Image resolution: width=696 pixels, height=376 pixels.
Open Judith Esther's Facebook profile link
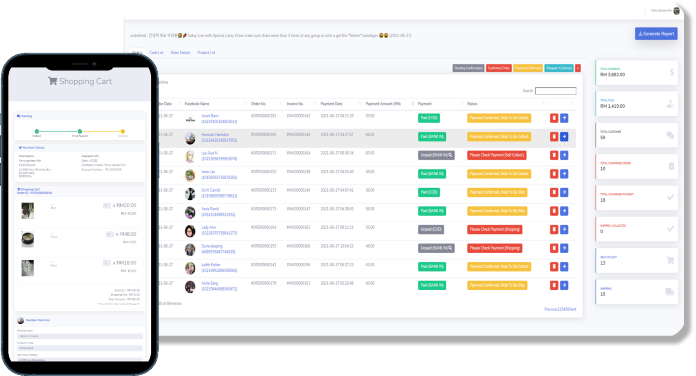pyautogui.click(x=219, y=267)
